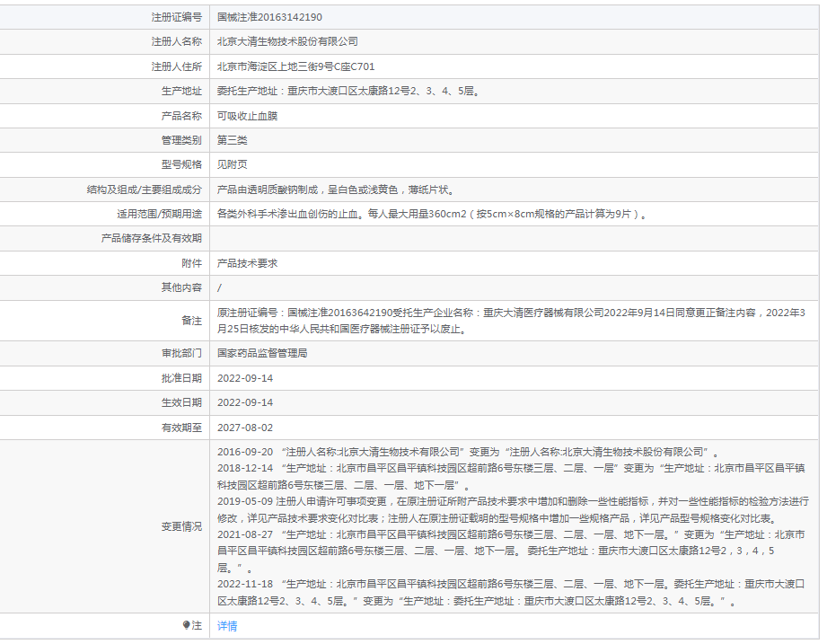Viewport: 827px width, 644px height.
Task: Click the registrant name 北京大清生物技术股份有限公司
Action: tap(287, 41)
